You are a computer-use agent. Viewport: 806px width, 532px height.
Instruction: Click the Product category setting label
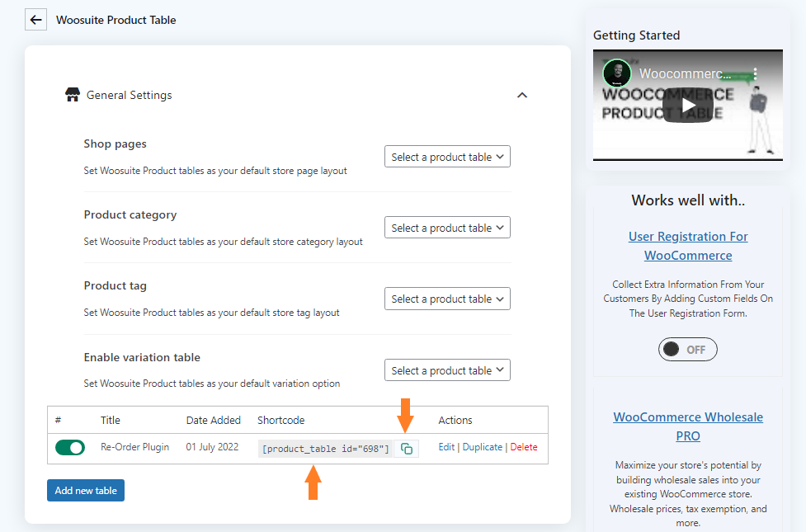pyautogui.click(x=130, y=214)
